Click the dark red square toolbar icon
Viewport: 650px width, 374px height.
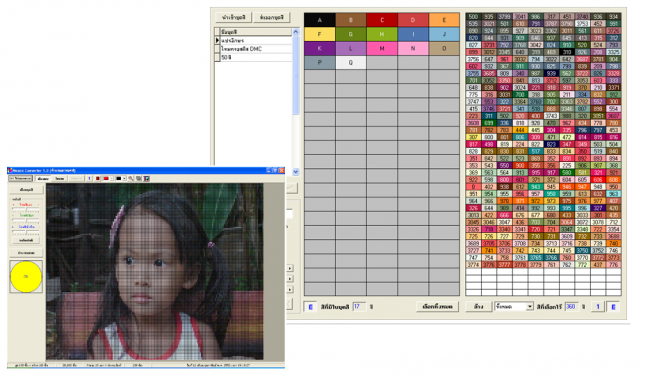point(98,178)
